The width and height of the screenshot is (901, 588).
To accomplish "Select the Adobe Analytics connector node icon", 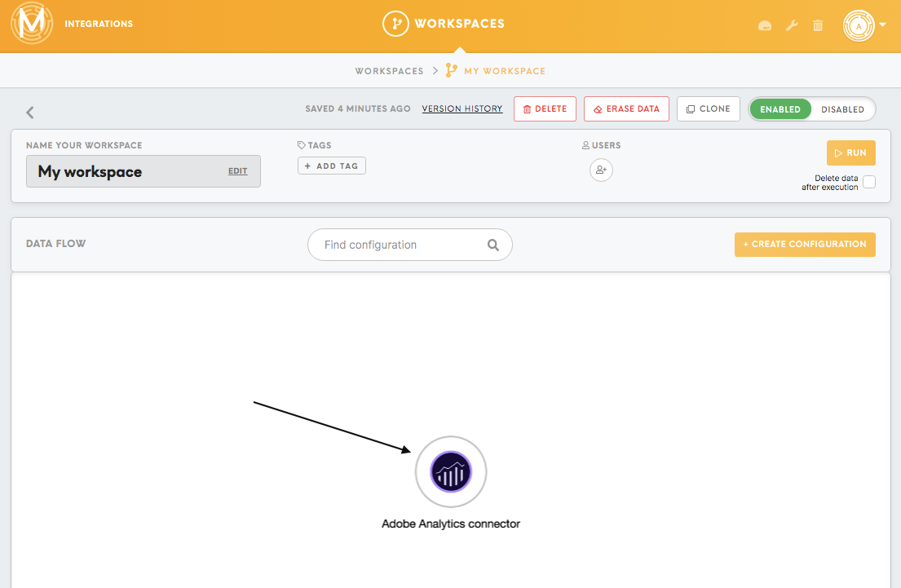I will tap(451, 472).
